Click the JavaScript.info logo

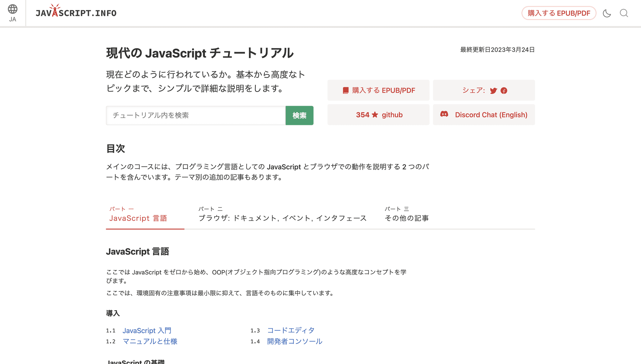coord(76,11)
